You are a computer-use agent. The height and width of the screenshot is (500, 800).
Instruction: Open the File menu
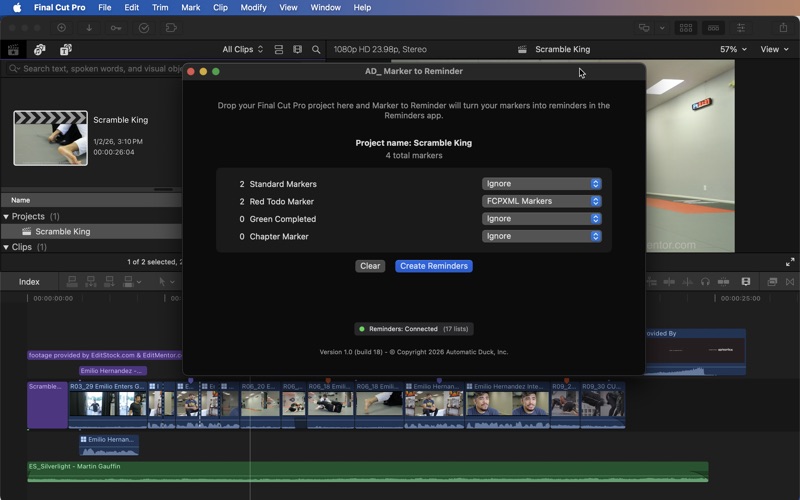105,7
